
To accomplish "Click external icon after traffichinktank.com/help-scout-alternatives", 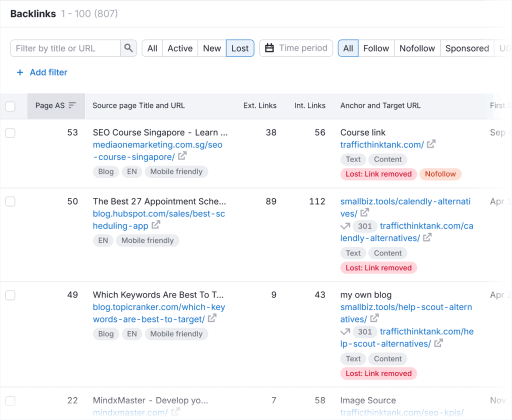I will coord(438,343).
